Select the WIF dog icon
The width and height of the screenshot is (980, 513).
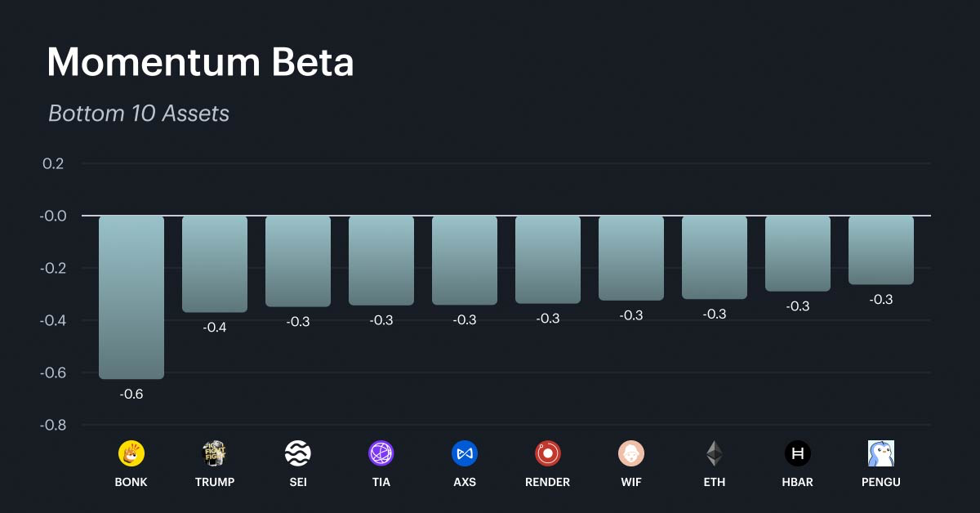coord(631,453)
